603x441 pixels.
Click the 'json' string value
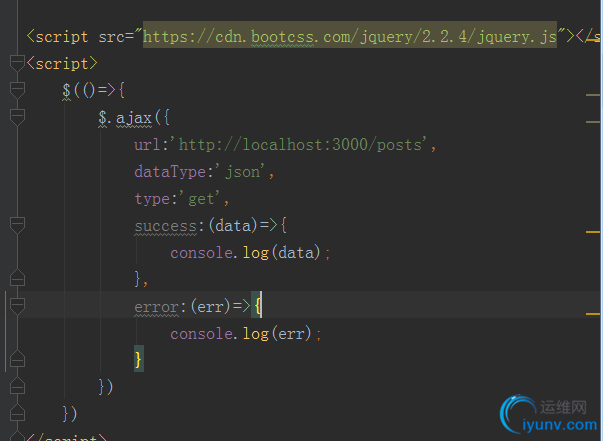tap(243, 172)
